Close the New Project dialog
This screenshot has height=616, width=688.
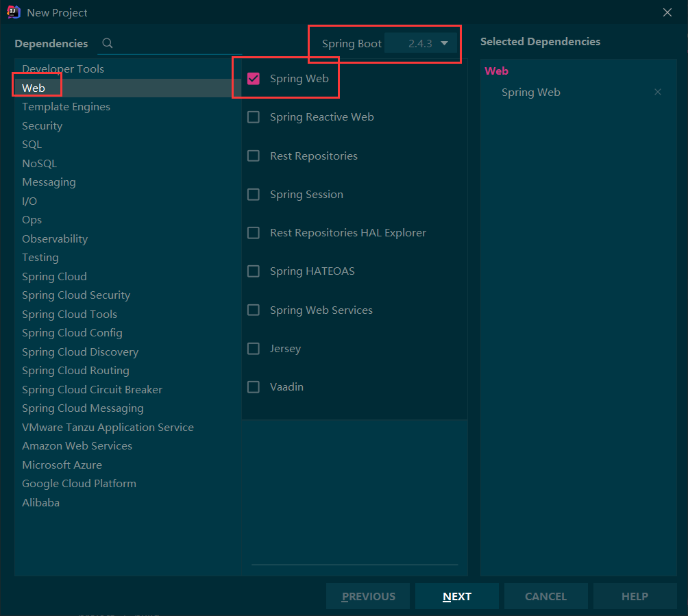(667, 12)
